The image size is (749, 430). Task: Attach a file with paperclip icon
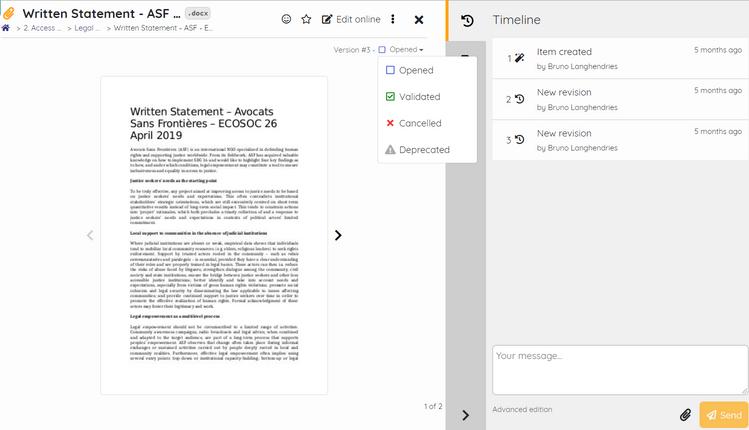(x=685, y=415)
